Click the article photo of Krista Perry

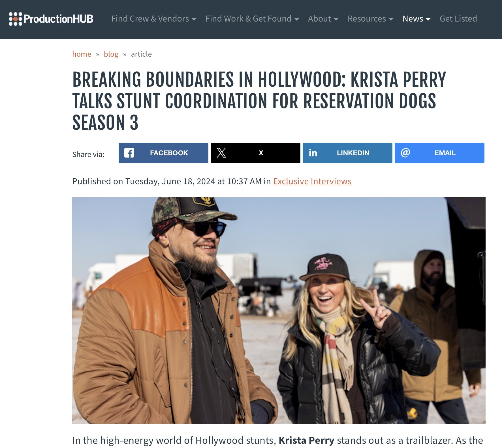279,311
